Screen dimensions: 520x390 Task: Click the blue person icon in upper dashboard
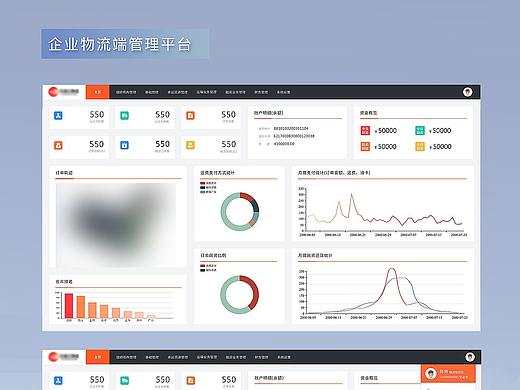[58, 116]
